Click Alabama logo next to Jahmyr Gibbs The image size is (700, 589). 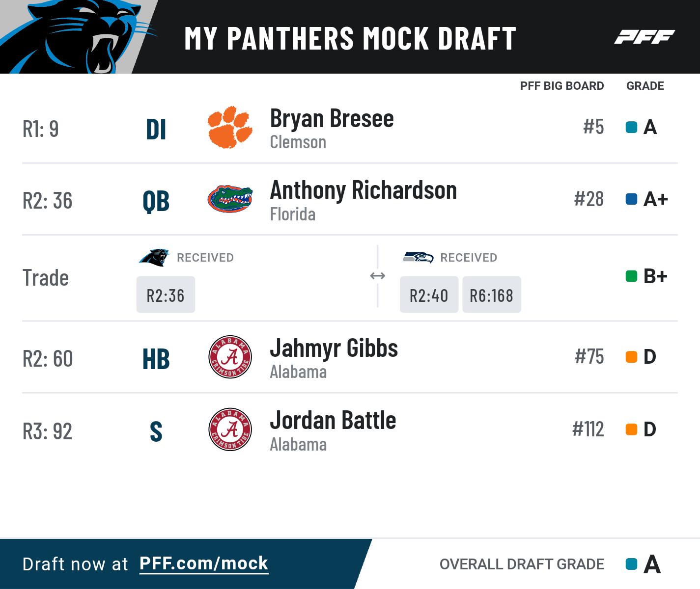[x=230, y=357]
